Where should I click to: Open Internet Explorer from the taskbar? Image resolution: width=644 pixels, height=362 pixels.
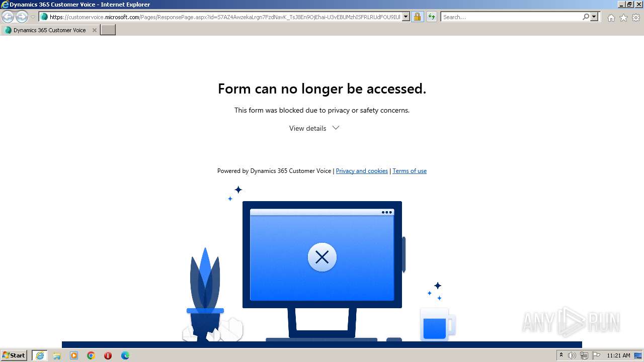tap(40, 355)
